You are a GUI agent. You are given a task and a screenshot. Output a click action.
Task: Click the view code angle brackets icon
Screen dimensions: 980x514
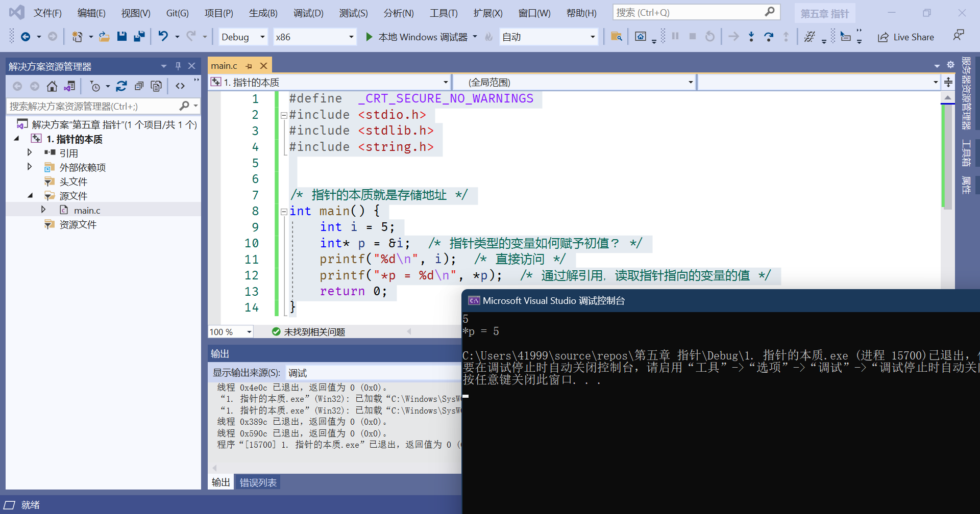tap(180, 86)
